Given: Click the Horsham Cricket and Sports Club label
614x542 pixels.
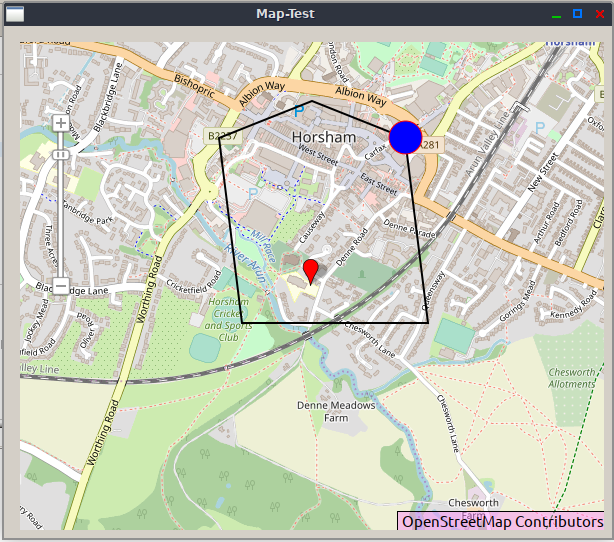Looking at the screenshot, I should [227, 320].
